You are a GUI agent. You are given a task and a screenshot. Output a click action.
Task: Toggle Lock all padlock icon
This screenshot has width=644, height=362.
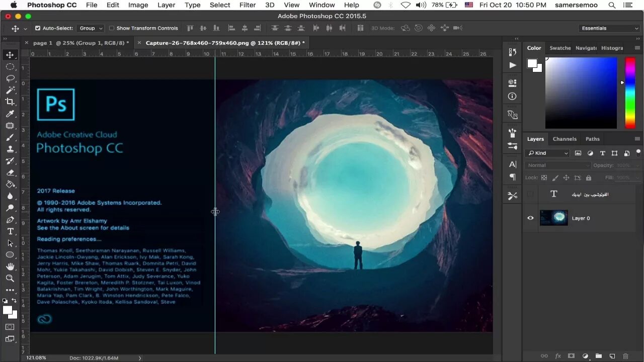click(589, 177)
